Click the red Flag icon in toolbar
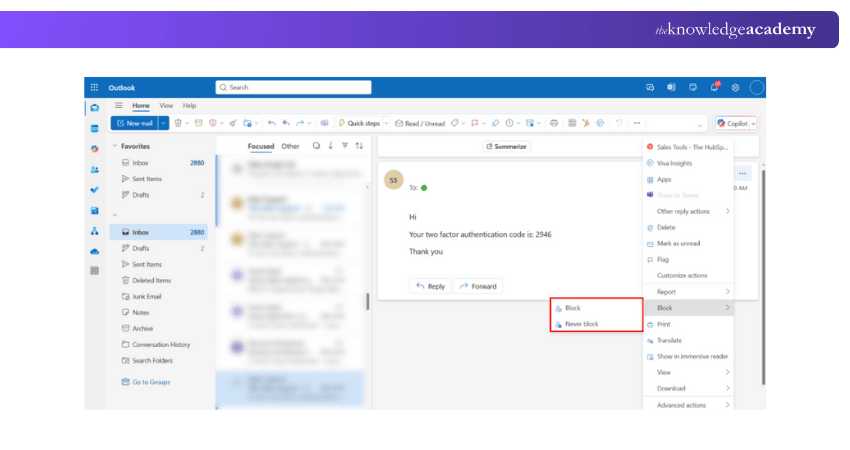The height and width of the screenshot is (450, 850). [x=475, y=123]
